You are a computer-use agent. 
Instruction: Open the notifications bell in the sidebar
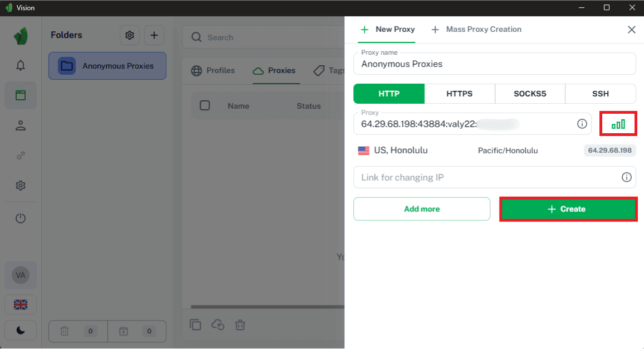click(x=20, y=65)
